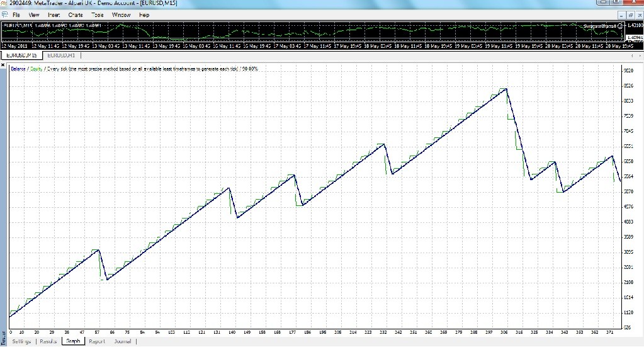644x347 pixels.
Task: Open the File menu
Action: click(16, 14)
